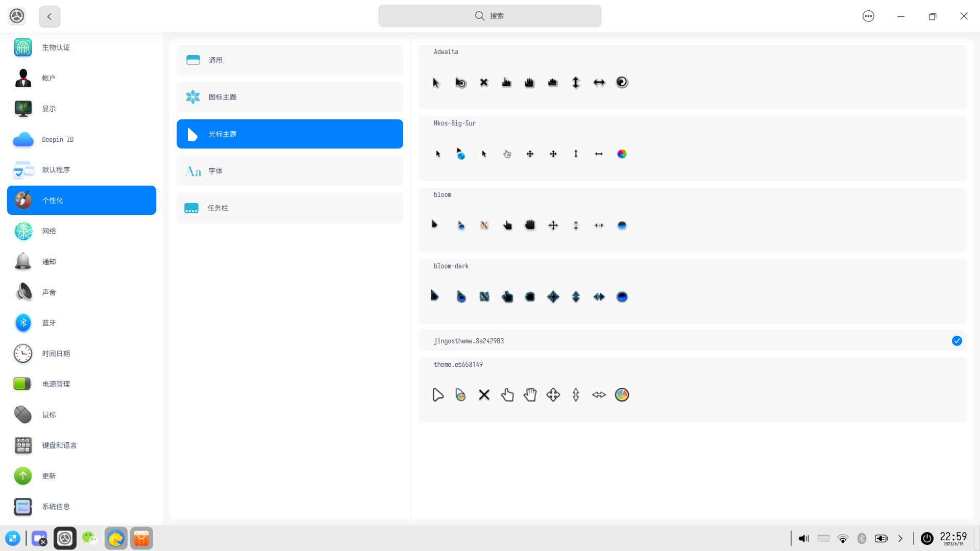The height and width of the screenshot is (551, 980).
Task: Open the 图标主题 icon theme tab
Action: (x=289, y=97)
